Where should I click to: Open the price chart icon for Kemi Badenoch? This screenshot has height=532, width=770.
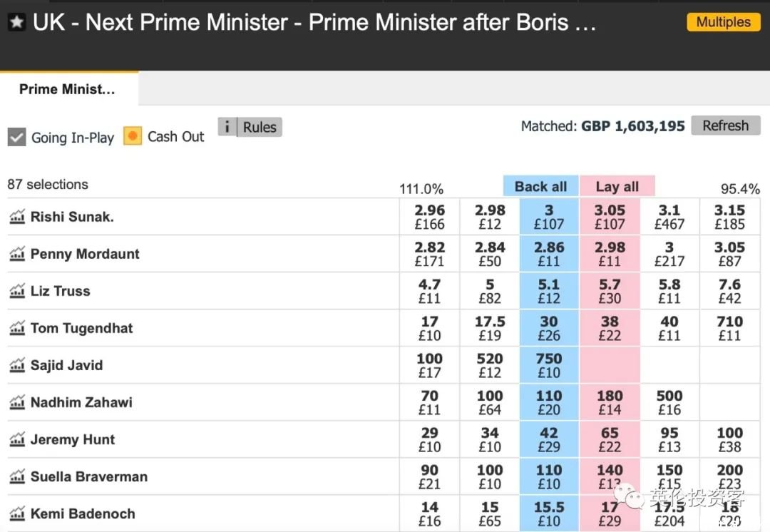[x=17, y=513]
